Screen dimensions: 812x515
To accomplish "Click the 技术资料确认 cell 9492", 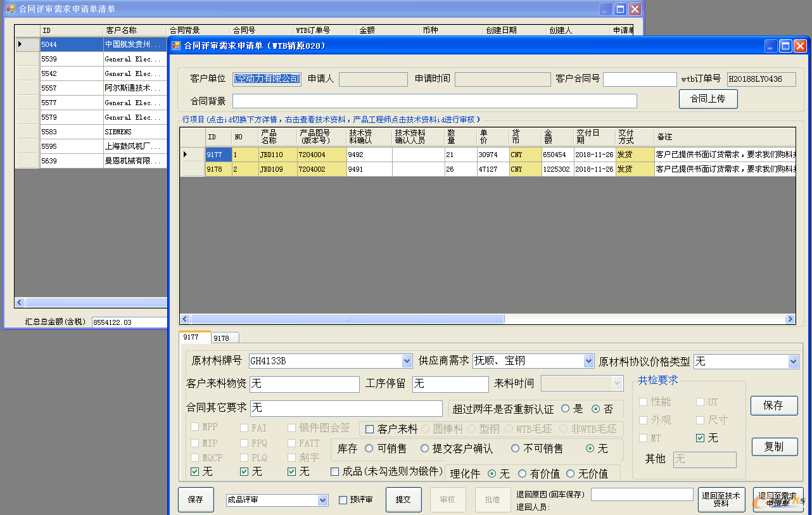I will point(369,155).
